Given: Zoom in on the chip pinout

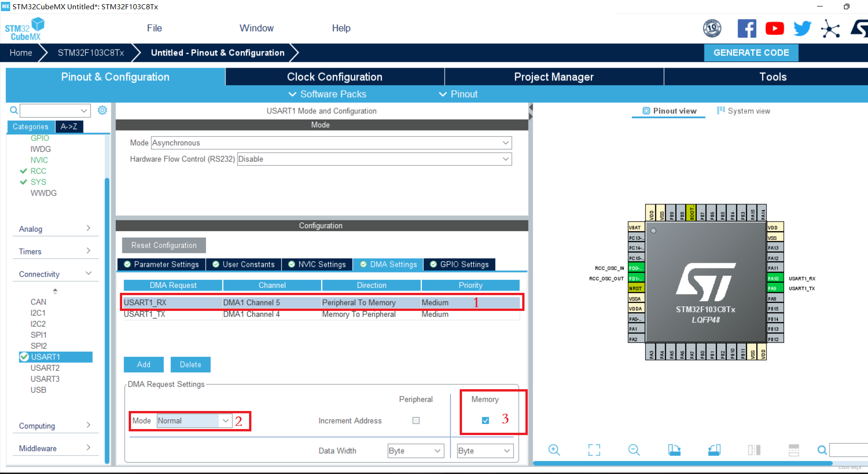Looking at the screenshot, I should [x=554, y=450].
